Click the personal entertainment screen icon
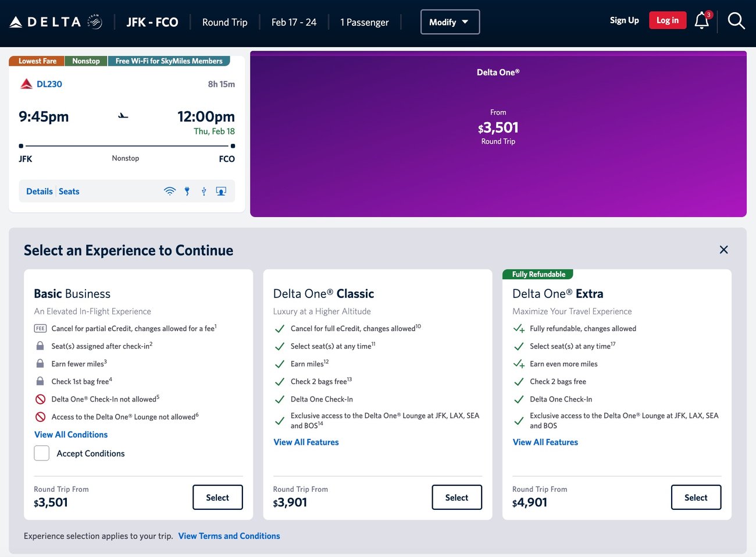This screenshot has width=756, height=557. coord(221,191)
